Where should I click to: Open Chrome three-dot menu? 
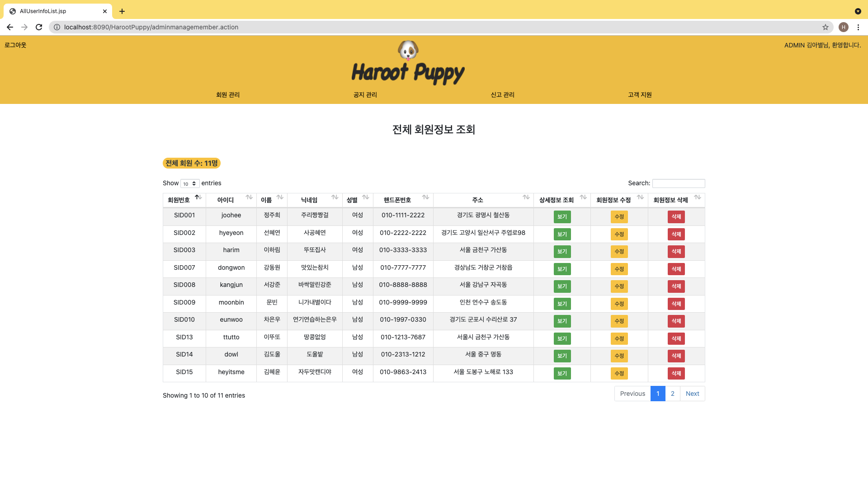pos(858,27)
